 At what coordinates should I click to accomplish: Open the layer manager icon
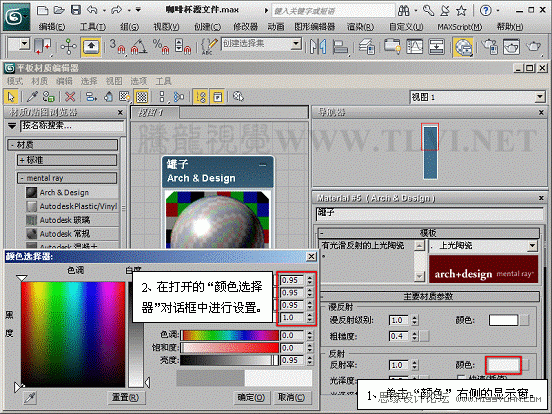pyautogui.click(x=366, y=46)
